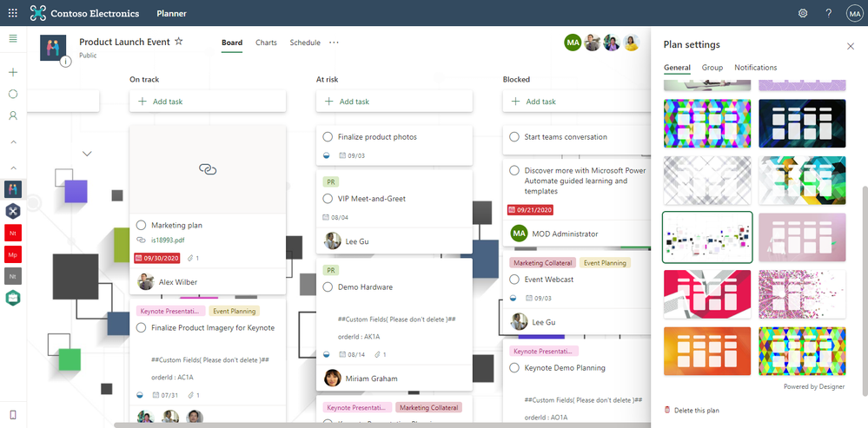The image size is (868, 428).
Task: Open the settings gear in header
Action: [803, 13]
